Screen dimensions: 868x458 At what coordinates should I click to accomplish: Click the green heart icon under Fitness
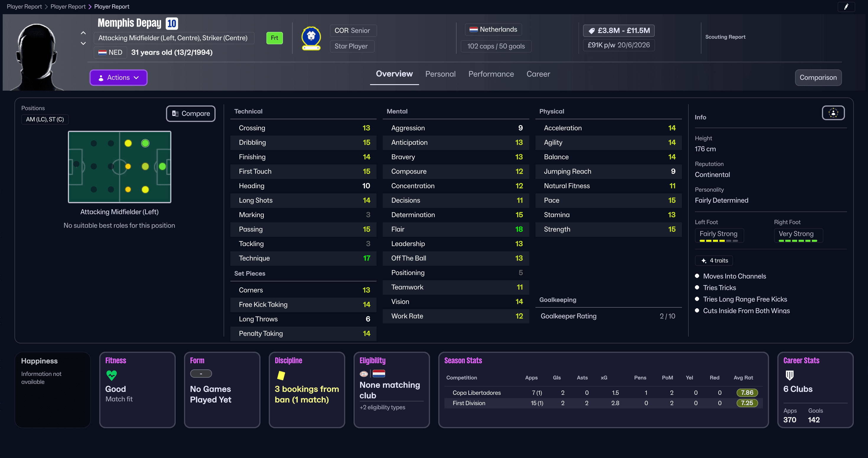tap(111, 375)
